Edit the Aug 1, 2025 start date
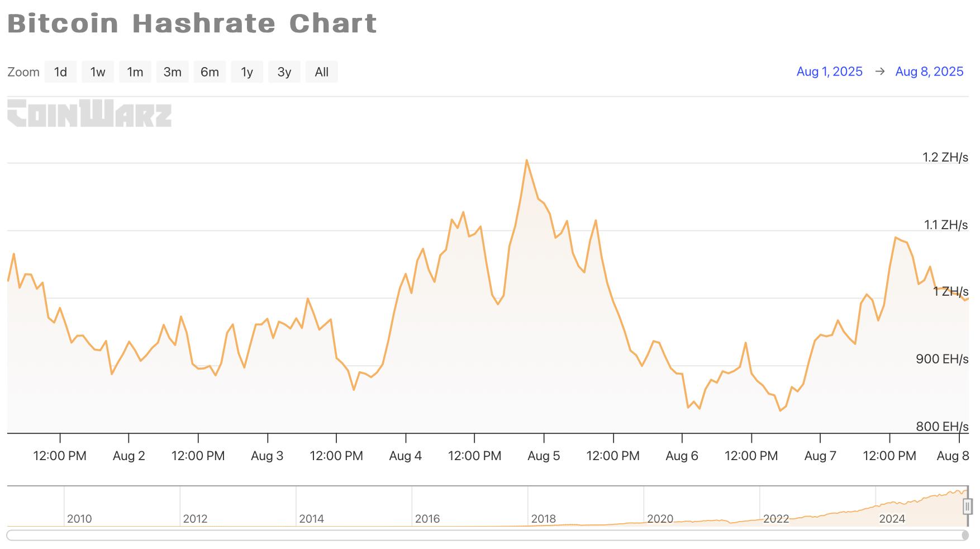 [x=829, y=72]
